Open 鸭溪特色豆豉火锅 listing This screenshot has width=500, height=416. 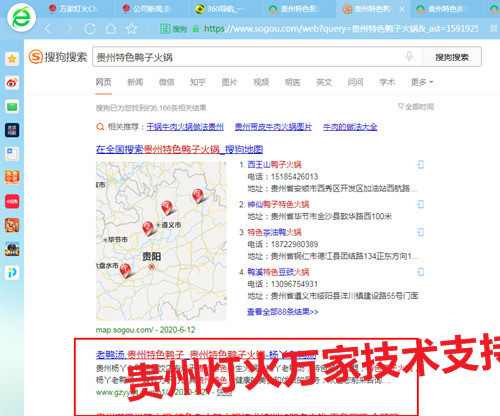tap(278, 272)
